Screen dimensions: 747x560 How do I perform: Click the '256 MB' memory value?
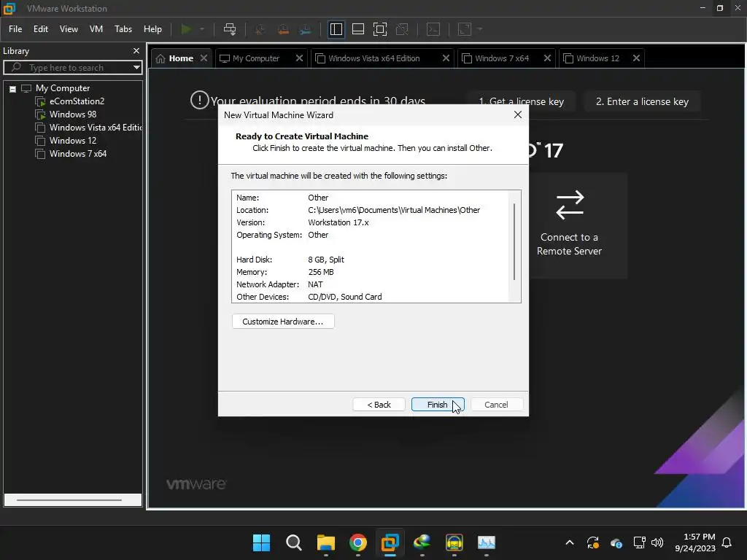[321, 272]
